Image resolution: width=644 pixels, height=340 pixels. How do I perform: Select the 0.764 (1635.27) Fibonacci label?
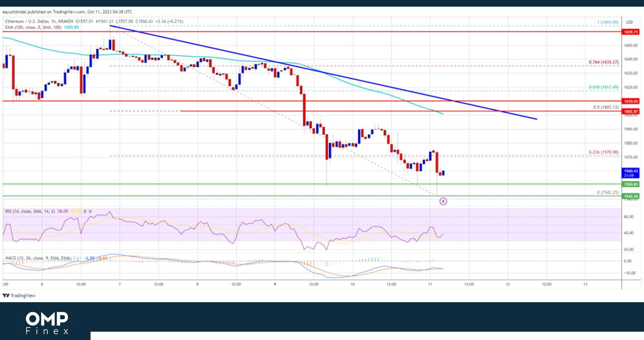603,62
